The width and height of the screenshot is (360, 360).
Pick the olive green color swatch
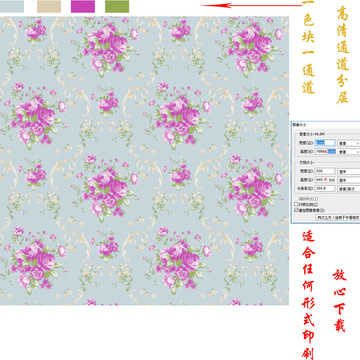coord(117,6)
